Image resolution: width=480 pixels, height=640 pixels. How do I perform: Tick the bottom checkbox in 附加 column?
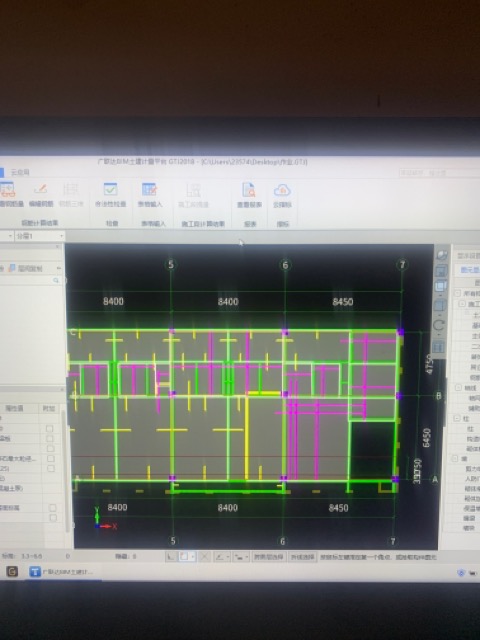[53, 518]
